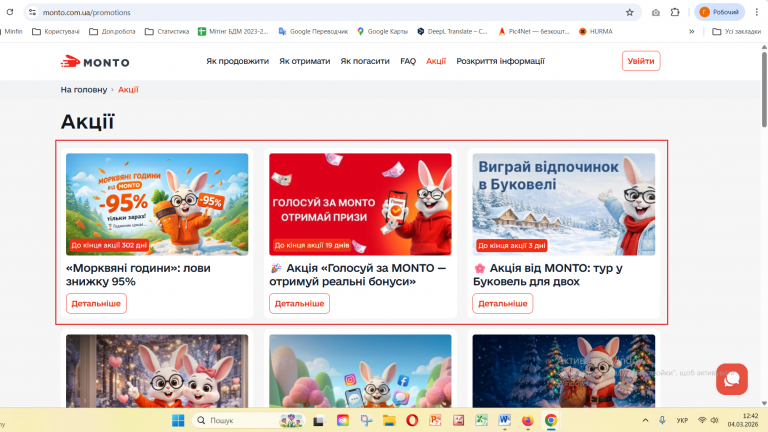Viewport: 768px width, 432px height.
Task: Open the Chrome extensions puzzle icon
Action: tap(675, 12)
